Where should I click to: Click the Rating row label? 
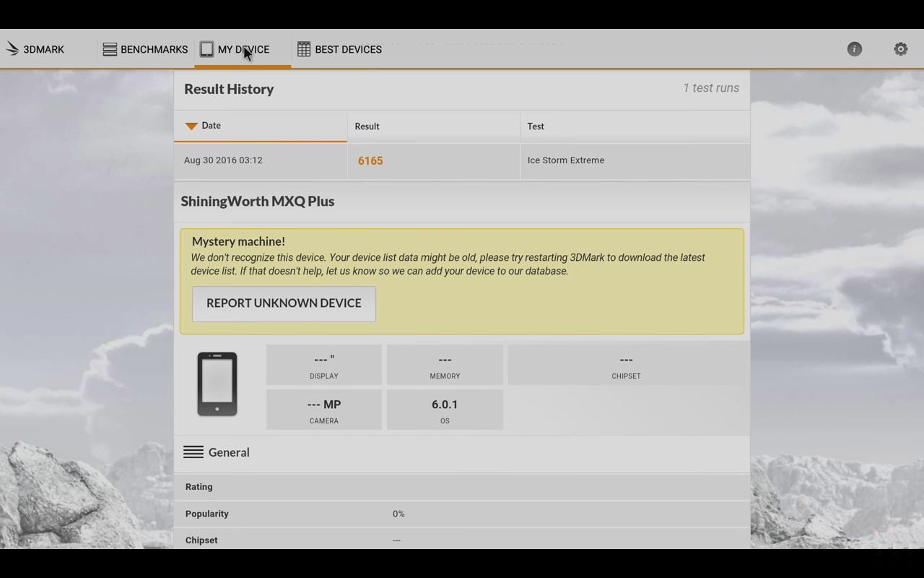tap(199, 487)
